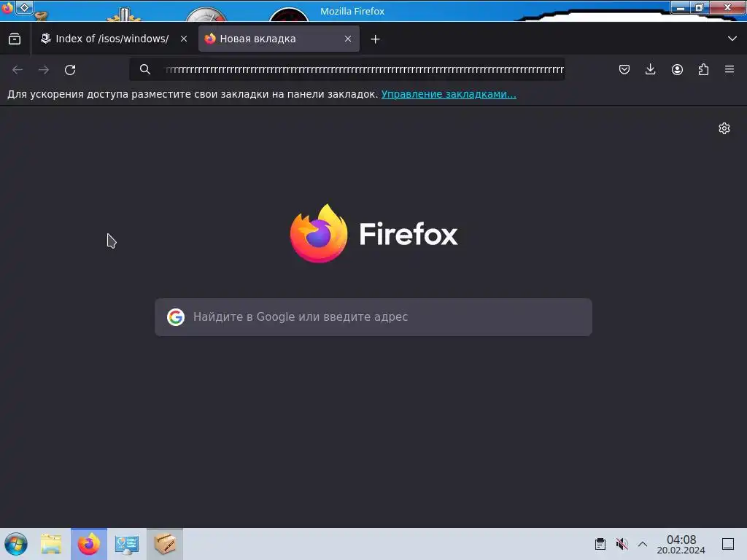Personalize new tab with gear icon

click(x=724, y=128)
